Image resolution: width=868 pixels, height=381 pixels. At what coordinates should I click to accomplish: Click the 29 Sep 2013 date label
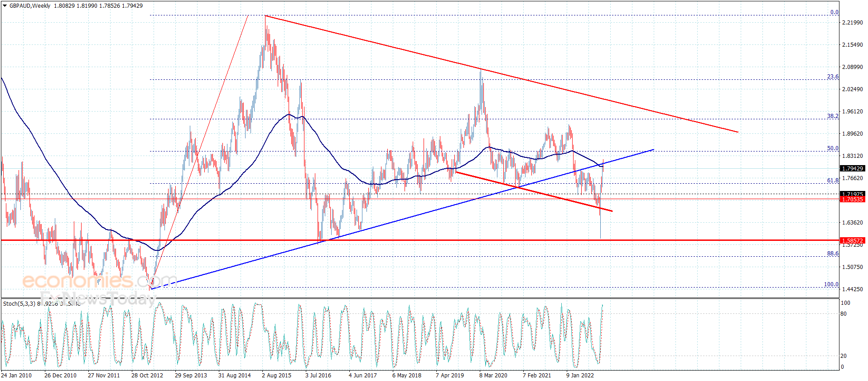(191, 375)
